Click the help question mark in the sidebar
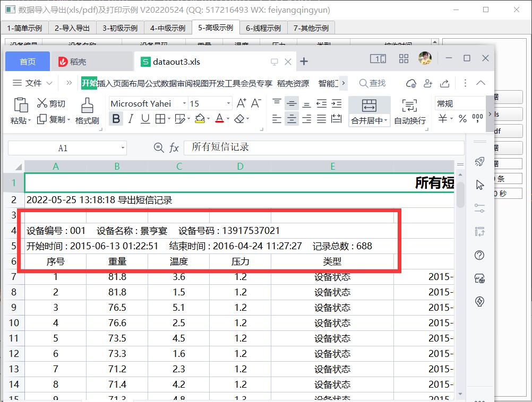 tap(479, 255)
